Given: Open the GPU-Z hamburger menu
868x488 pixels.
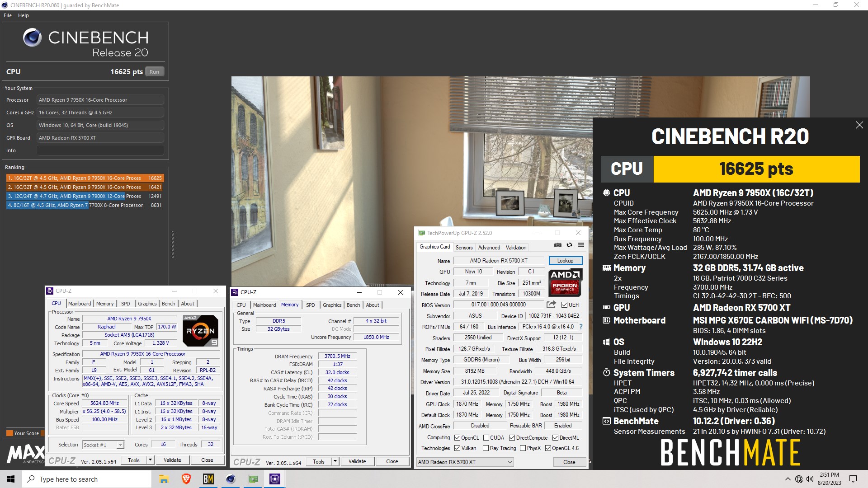Looking at the screenshot, I should point(581,245).
